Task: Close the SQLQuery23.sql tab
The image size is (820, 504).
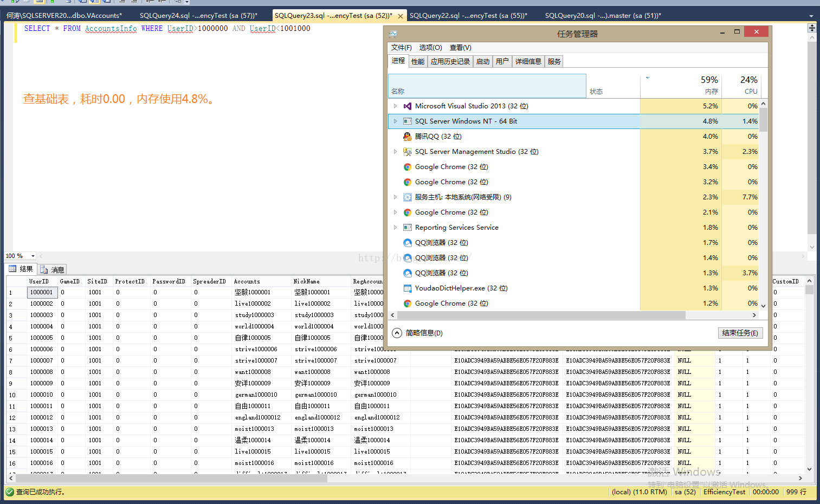Action: click(x=400, y=16)
